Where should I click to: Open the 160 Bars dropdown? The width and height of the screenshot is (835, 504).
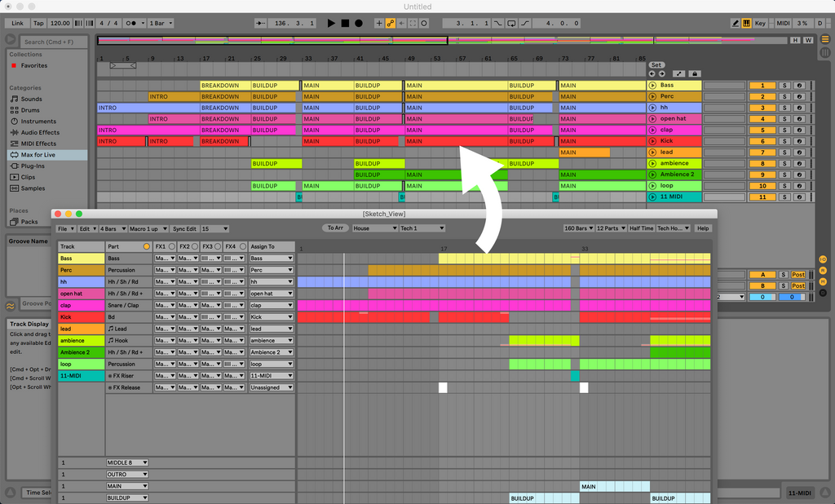click(x=578, y=228)
